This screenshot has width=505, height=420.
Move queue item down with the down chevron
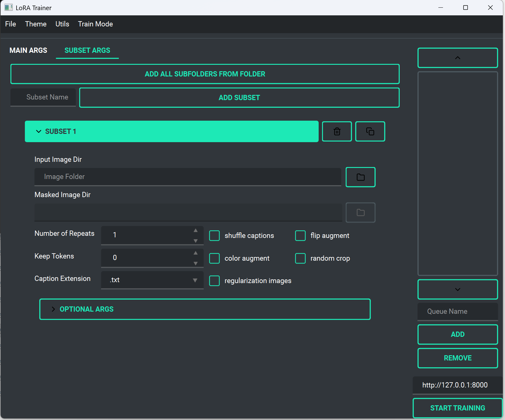457,289
